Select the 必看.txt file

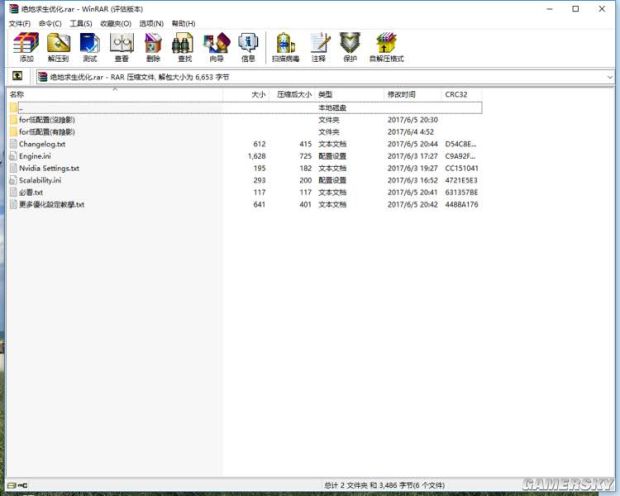[31, 192]
